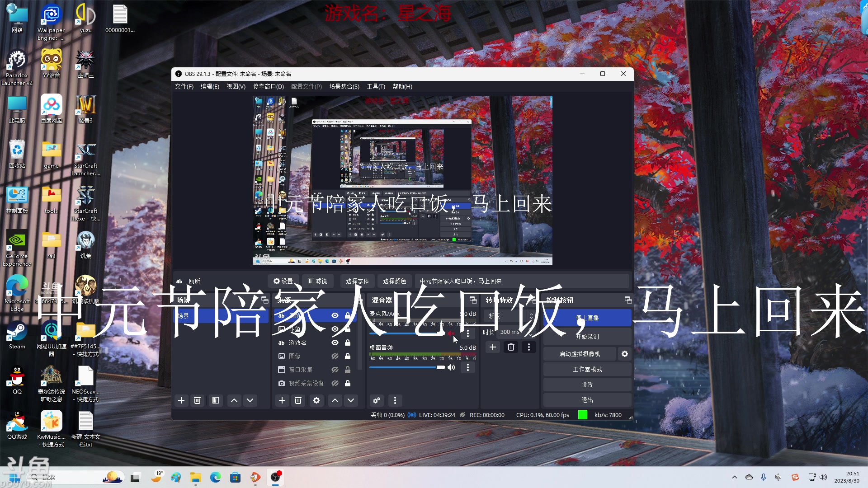
Task: Open GeForce Experience desktop icon
Action: [x=17, y=249]
